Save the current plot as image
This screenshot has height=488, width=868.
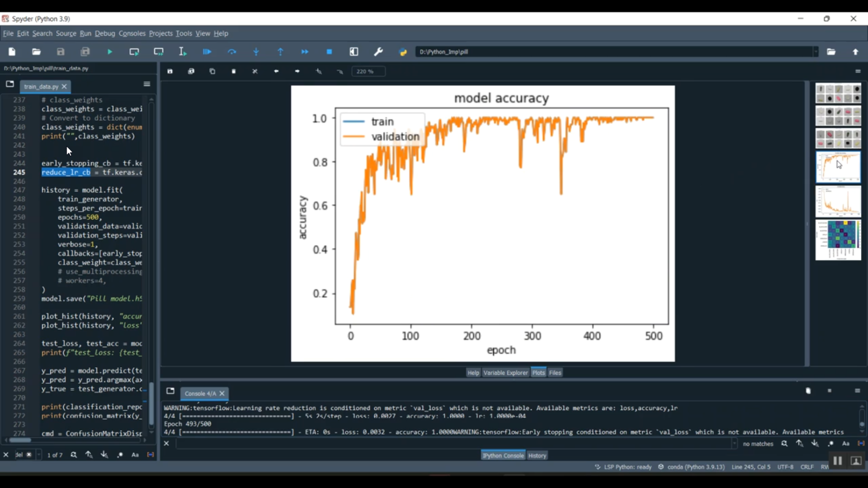point(170,72)
